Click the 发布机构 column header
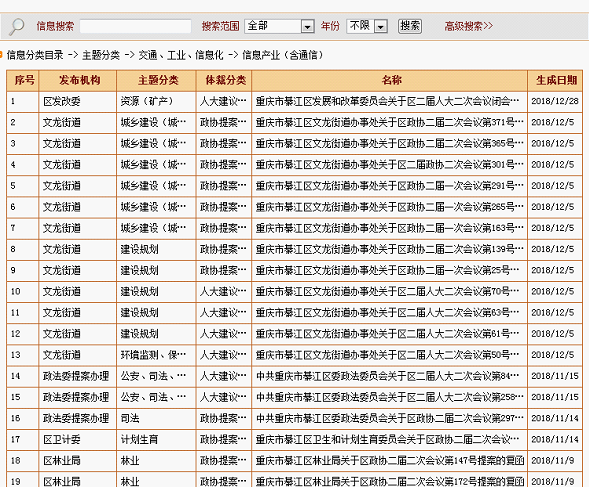Viewport: 589px width, 487px height. [x=78, y=80]
